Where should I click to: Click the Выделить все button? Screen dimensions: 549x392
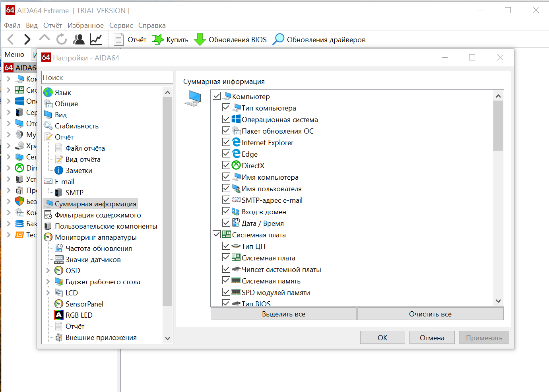click(283, 314)
